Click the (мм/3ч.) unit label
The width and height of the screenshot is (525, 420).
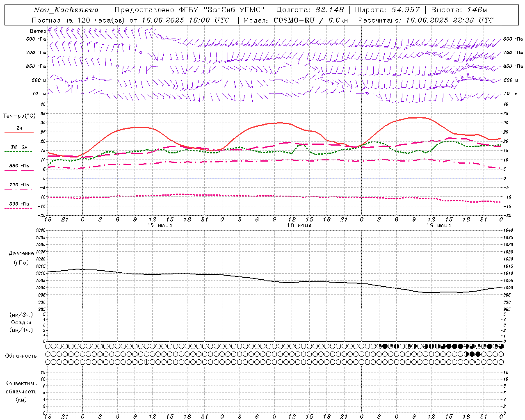(21, 315)
